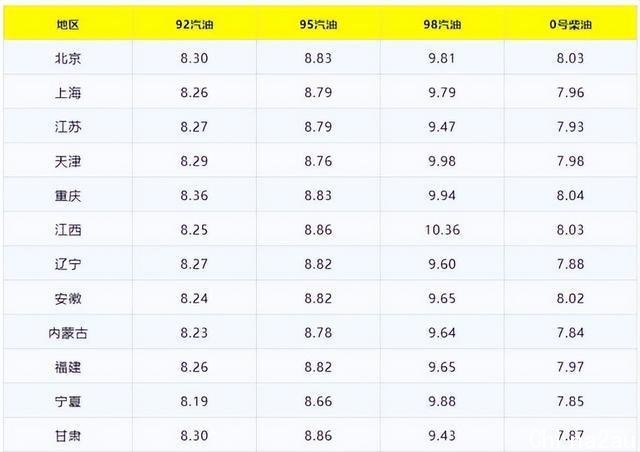This screenshot has width=640, height=452.
Task: Click the 0号柴油 column header
Action: point(571,24)
